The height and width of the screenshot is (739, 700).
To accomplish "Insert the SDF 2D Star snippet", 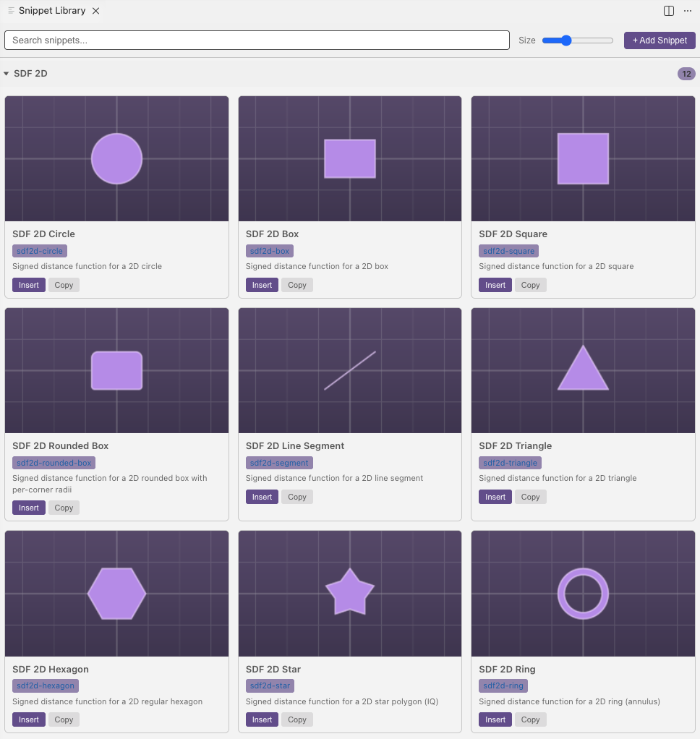I will [x=262, y=719].
